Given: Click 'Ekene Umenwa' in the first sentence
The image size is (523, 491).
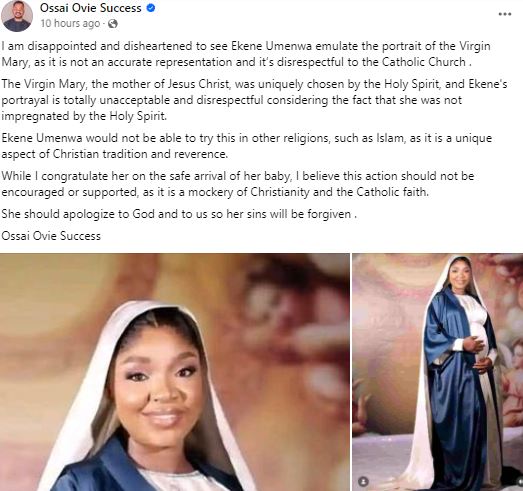Looking at the screenshot, I should coord(272,46).
